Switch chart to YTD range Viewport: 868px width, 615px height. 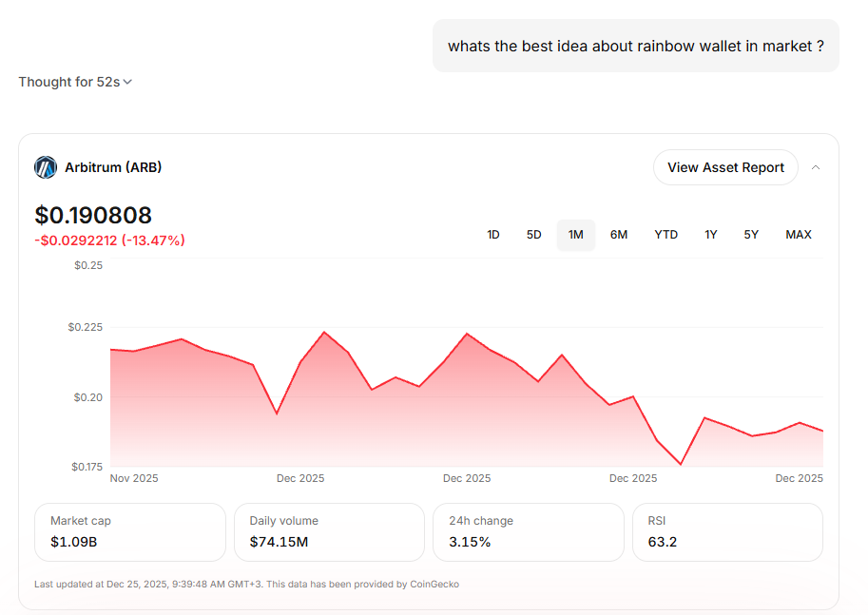coord(665,235)
